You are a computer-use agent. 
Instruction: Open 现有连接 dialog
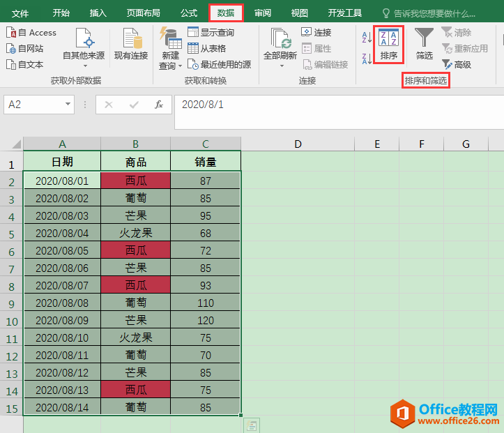[x=131, y=45]
